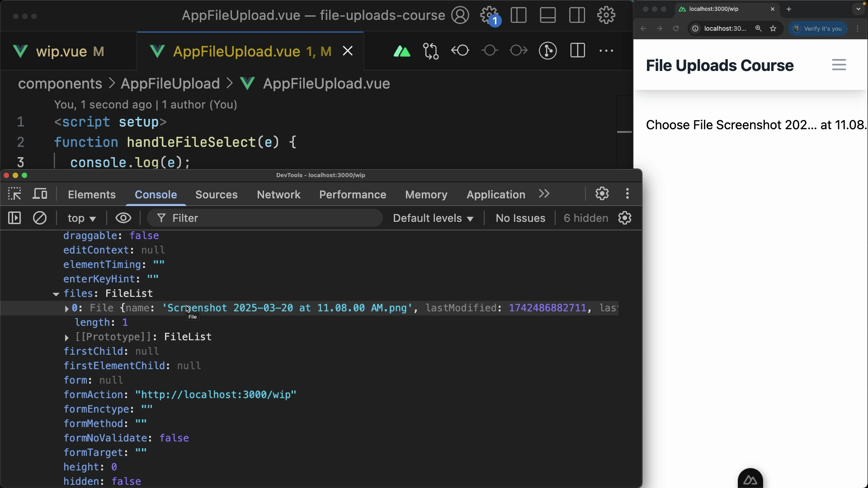
Task: Open changes compare icon in editor toolbar
Action: point(431,51)
